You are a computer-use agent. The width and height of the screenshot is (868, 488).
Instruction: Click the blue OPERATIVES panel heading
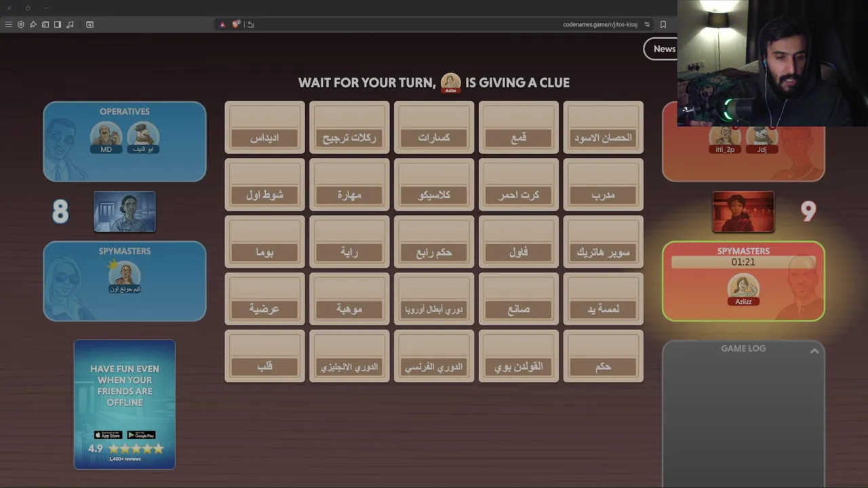tap(125, 111)
